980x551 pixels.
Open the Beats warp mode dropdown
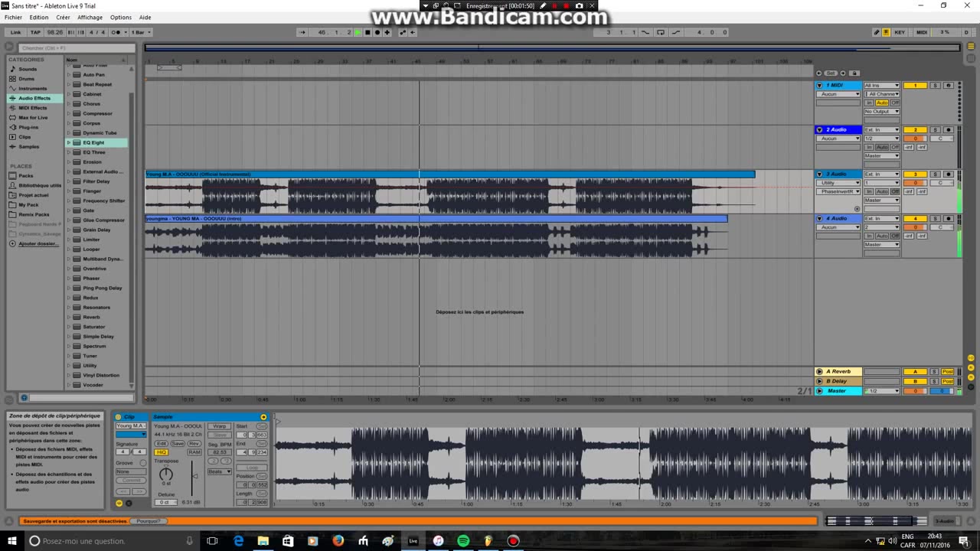coord(220,471)
